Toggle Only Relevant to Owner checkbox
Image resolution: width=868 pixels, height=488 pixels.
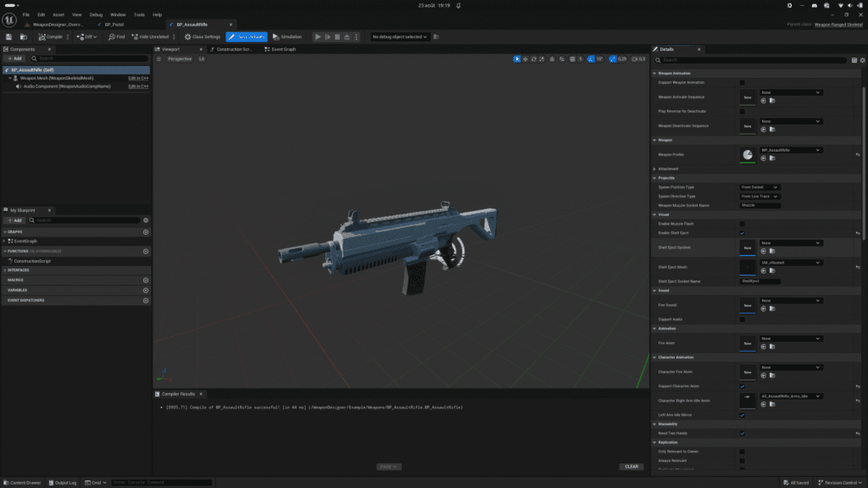point(743,452)
